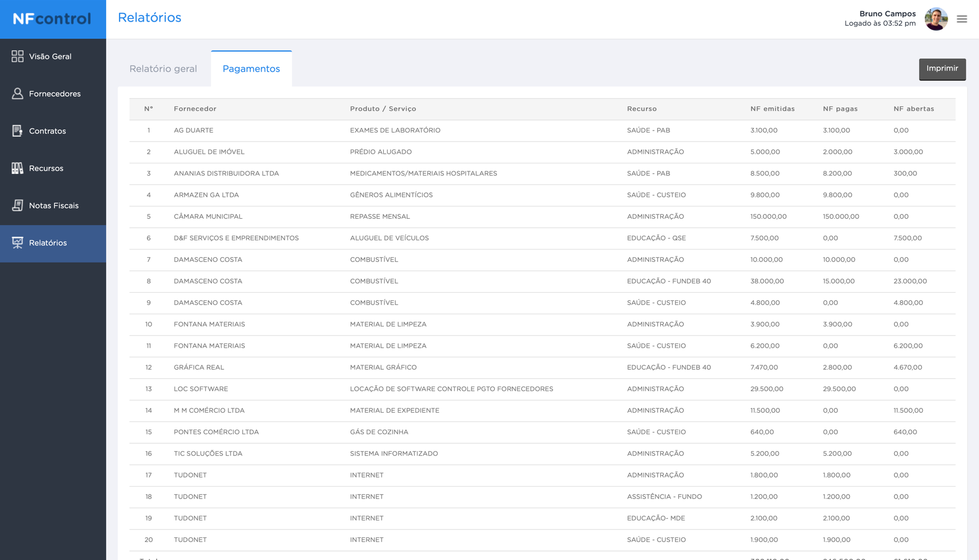
Task: Click the Fornecedores person icon
Action: 17,94
